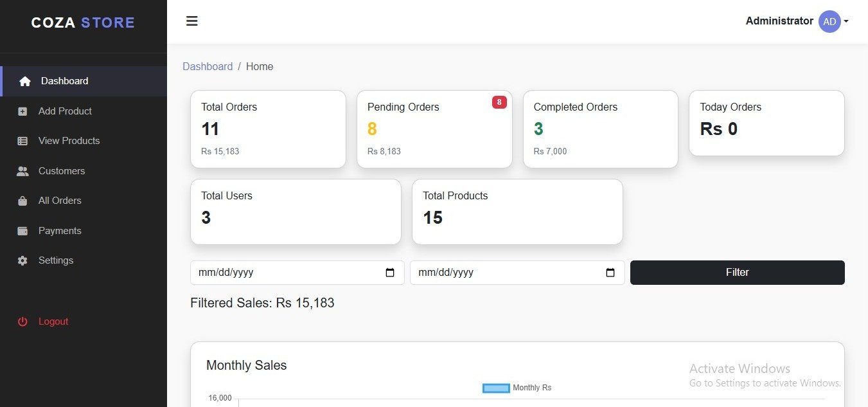Image resolution: width=868 pixels, height=407 pixels.
Task: Click the Payments wallet icon
Action: tap(22, 231)
